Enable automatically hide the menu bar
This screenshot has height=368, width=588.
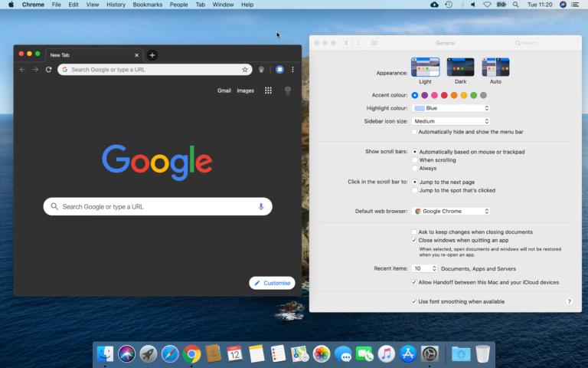(414, 132)
